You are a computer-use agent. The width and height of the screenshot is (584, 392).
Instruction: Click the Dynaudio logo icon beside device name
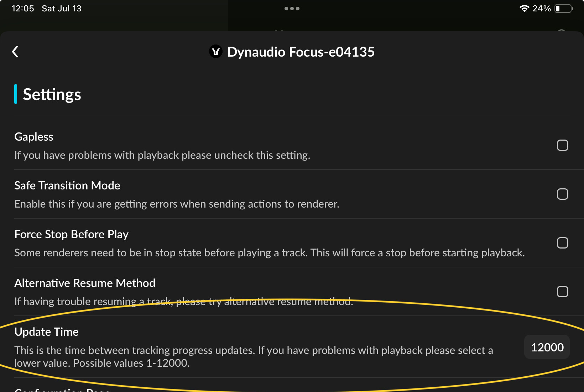215,52
